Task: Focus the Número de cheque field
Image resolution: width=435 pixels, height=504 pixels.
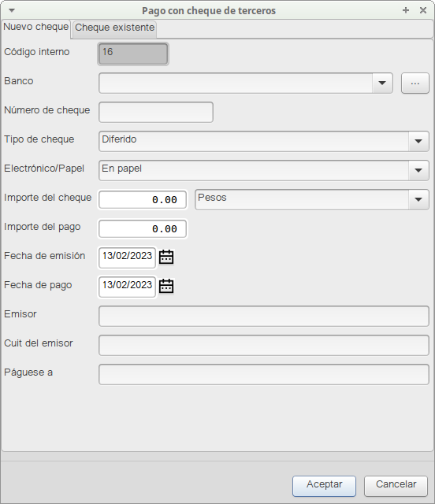Action: (x=156, y=112)
